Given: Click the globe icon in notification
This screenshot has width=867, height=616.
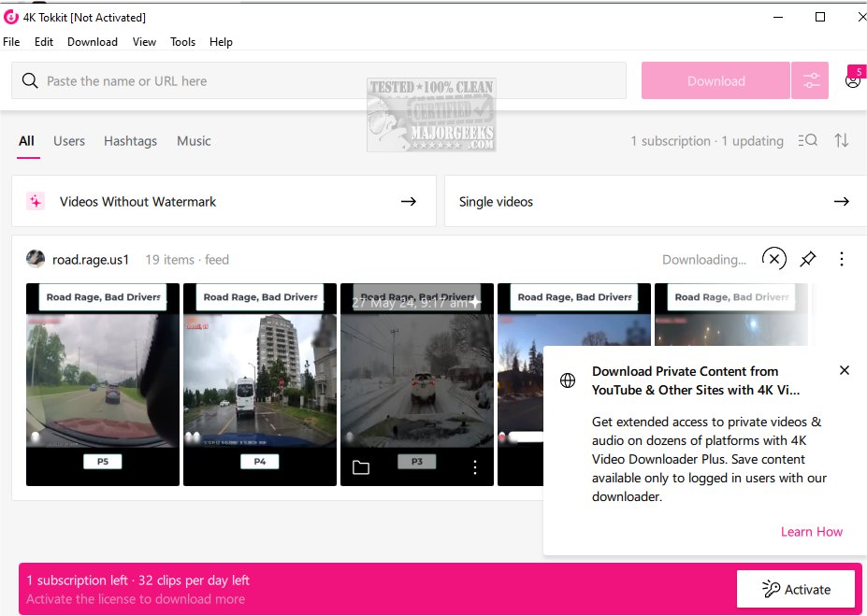Looking at the screenshot, I should click(x=568, y=380).
